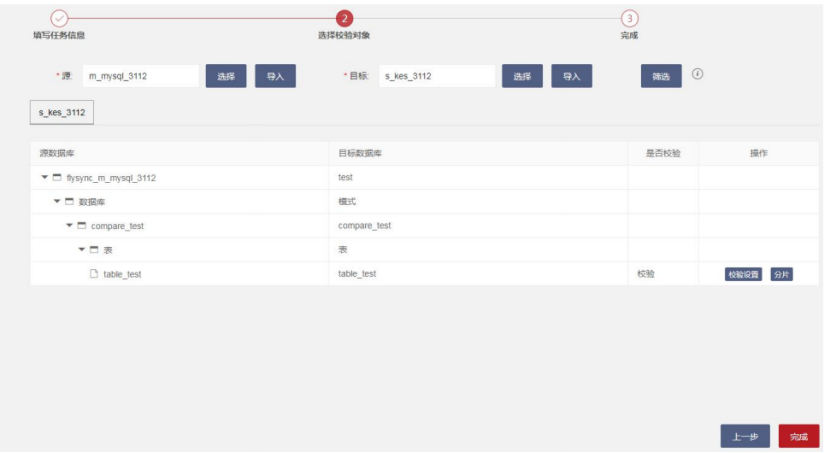Select source table_test tree item
This screenshot has height=453, width=831.
tap(122, 274)
